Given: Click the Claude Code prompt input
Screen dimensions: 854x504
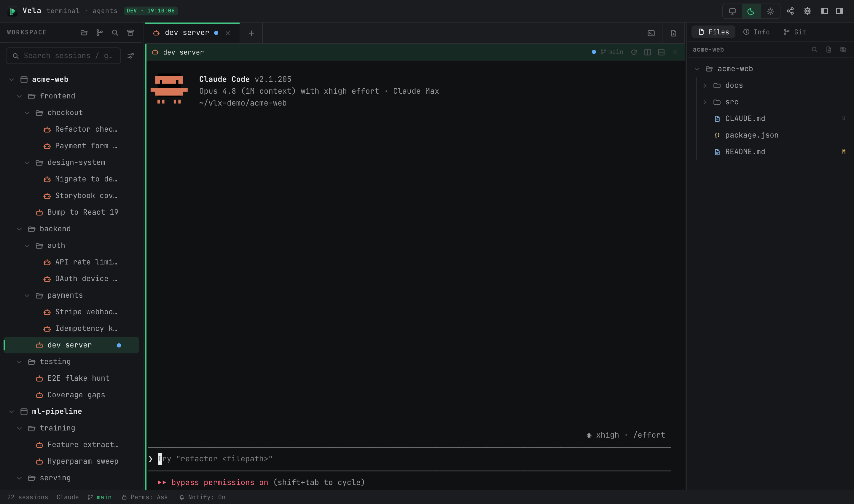Looking at the screenshot, I should tap(409, 459).
